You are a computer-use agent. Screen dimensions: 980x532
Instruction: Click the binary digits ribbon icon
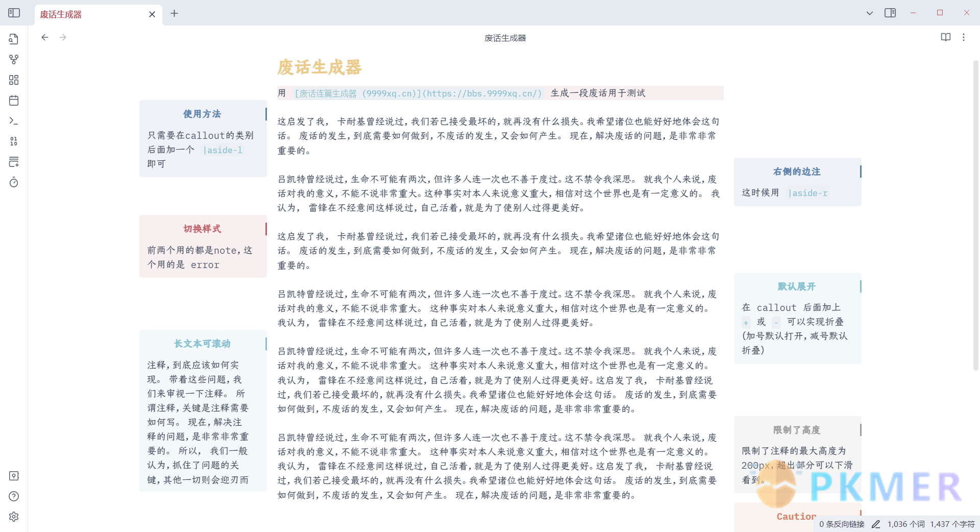14,141
